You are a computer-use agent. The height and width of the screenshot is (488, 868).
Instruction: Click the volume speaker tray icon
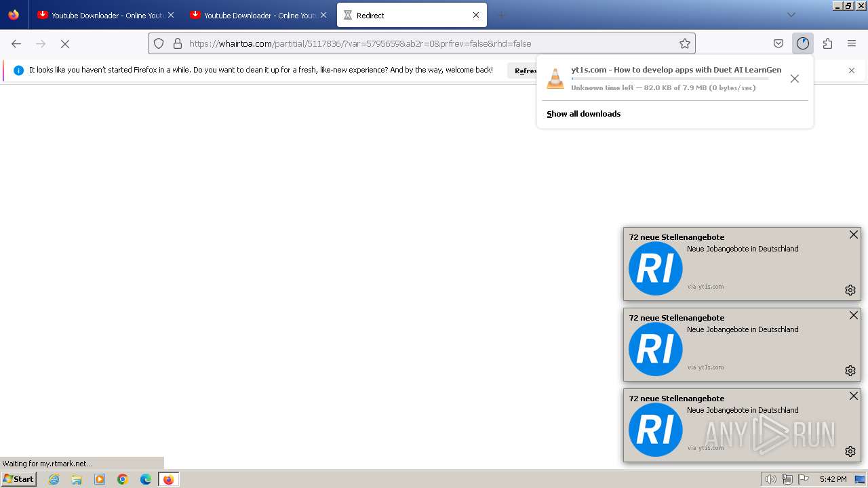click(x=771, y=479)
